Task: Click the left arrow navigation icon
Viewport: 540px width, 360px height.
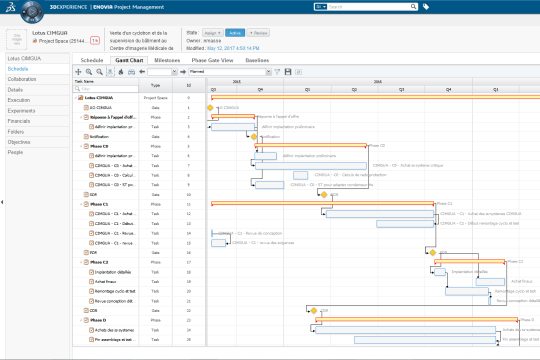Action: 142,72
